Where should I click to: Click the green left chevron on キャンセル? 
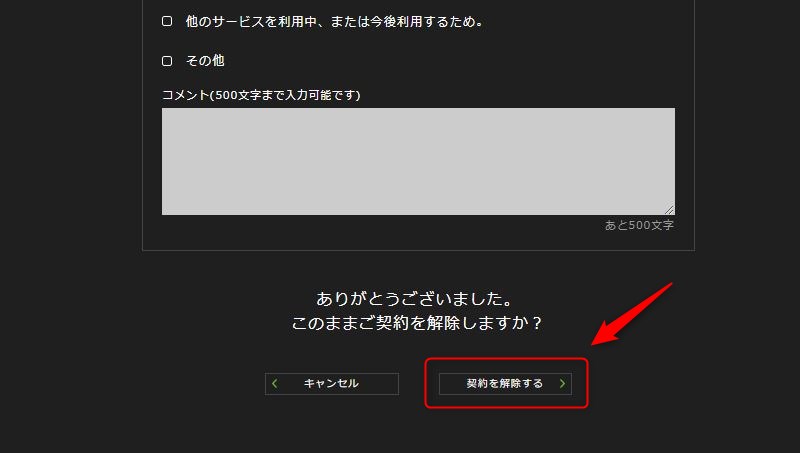[274, 383]
